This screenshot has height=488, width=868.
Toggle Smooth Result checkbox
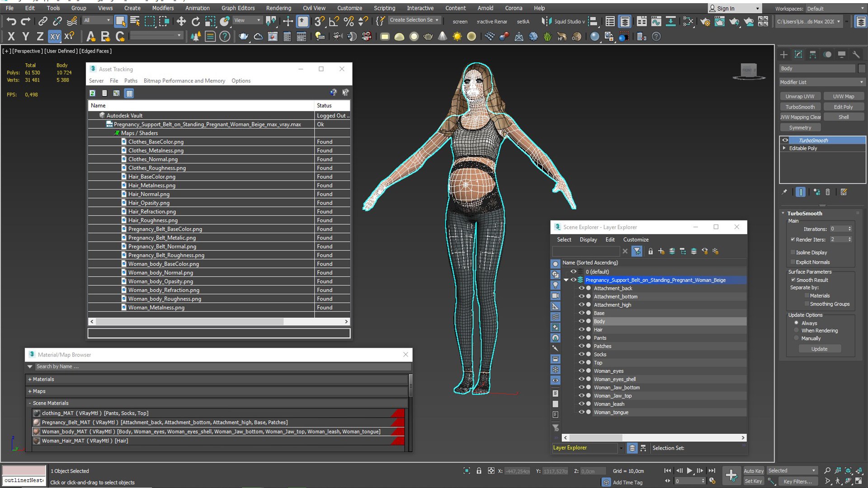tap(793, 280)
